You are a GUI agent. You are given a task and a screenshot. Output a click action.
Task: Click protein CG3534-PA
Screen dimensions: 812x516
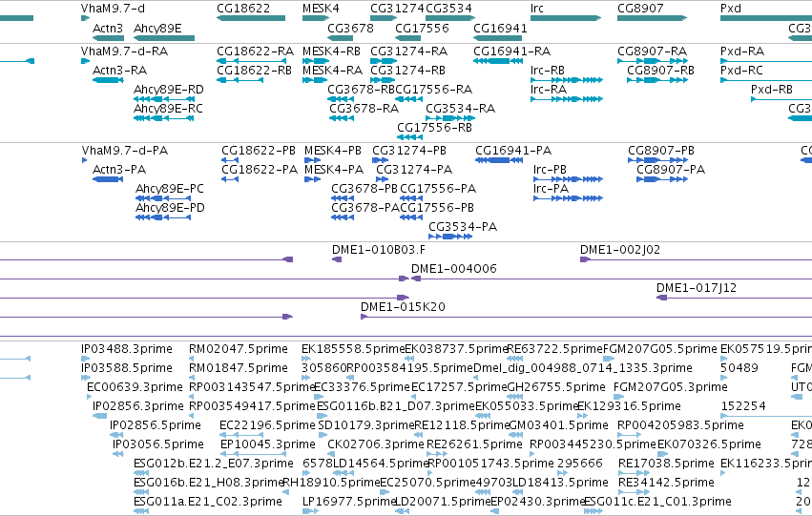coord(450,237)
